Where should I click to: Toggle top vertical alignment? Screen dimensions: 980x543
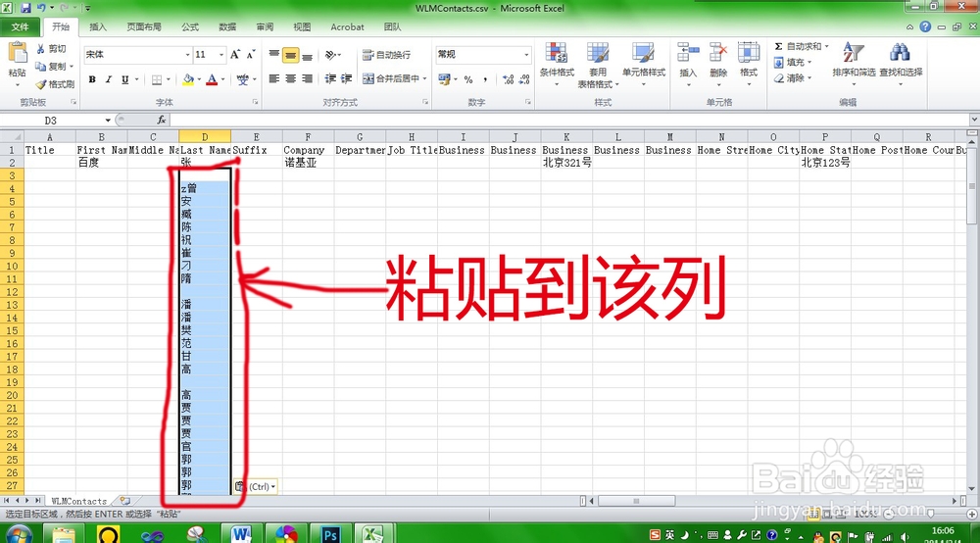point(273,55)
